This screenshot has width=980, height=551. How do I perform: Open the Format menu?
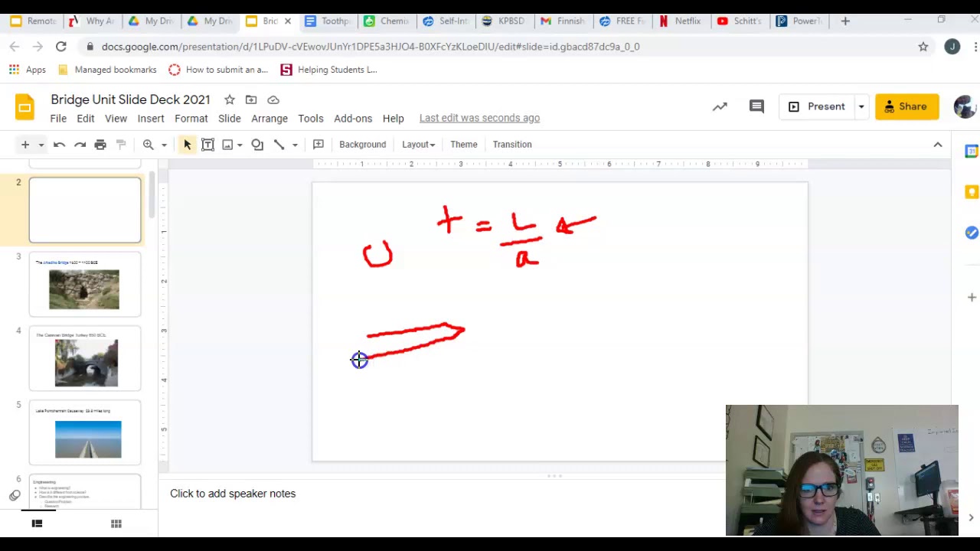(x=191, y=119)
